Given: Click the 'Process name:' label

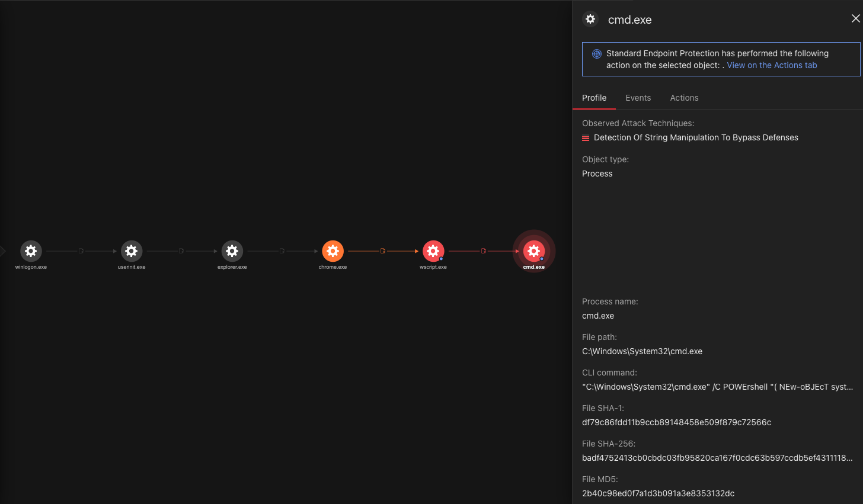Looking at the screenshot, I should [610, 301].
